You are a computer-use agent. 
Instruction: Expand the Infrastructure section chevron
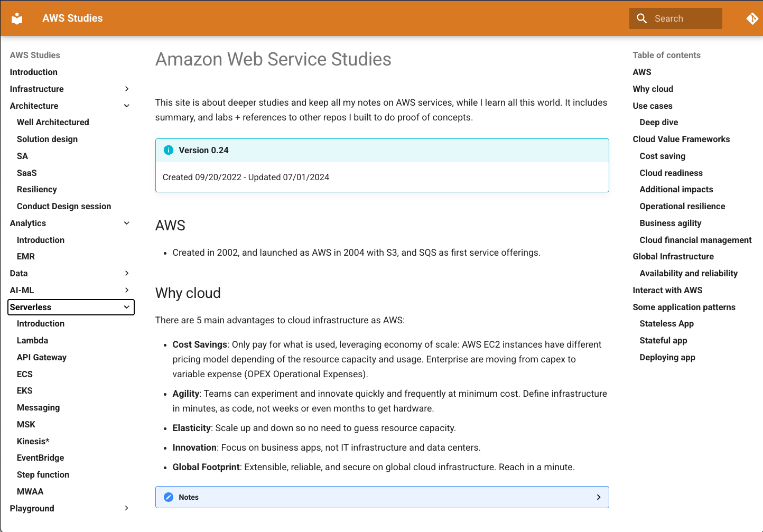click(127, 89)
